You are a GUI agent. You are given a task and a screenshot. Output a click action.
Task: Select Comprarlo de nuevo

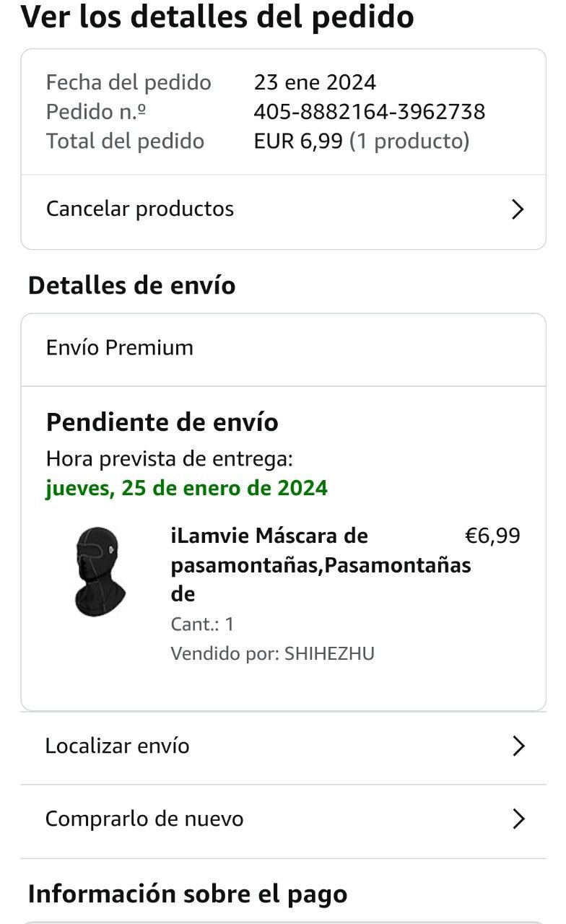[144, 819]
